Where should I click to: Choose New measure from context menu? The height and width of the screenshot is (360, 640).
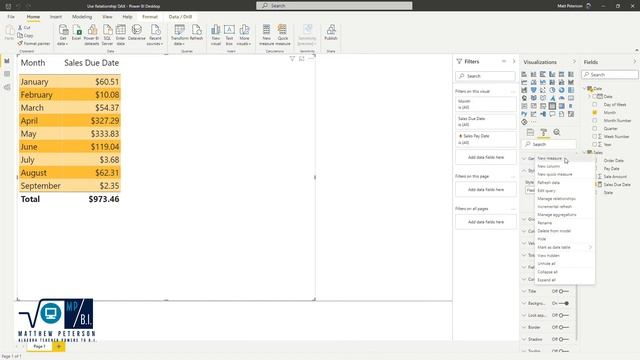564,158
